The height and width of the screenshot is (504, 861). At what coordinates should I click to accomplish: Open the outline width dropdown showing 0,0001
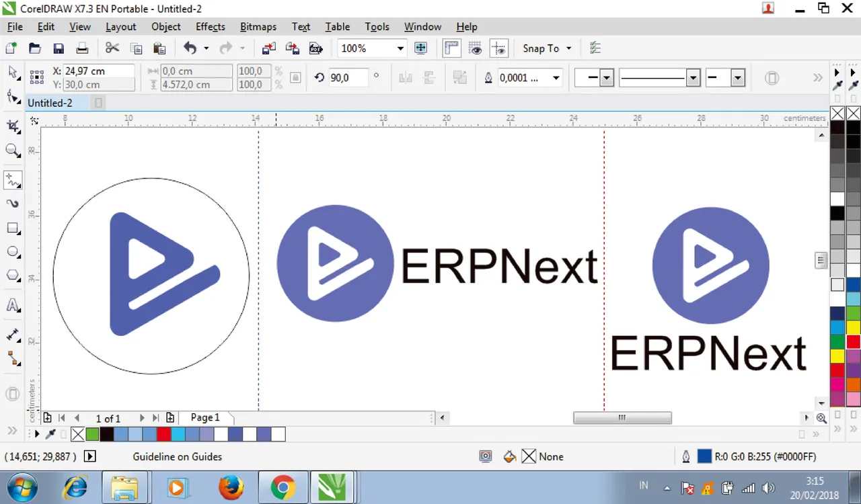pyautogui.click(x=556, y=78)
